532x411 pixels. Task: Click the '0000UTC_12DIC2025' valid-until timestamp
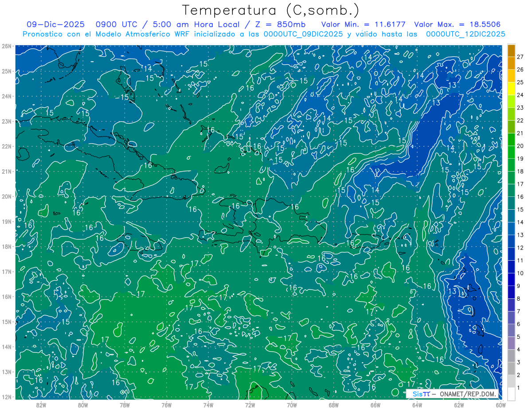[465, 34]
